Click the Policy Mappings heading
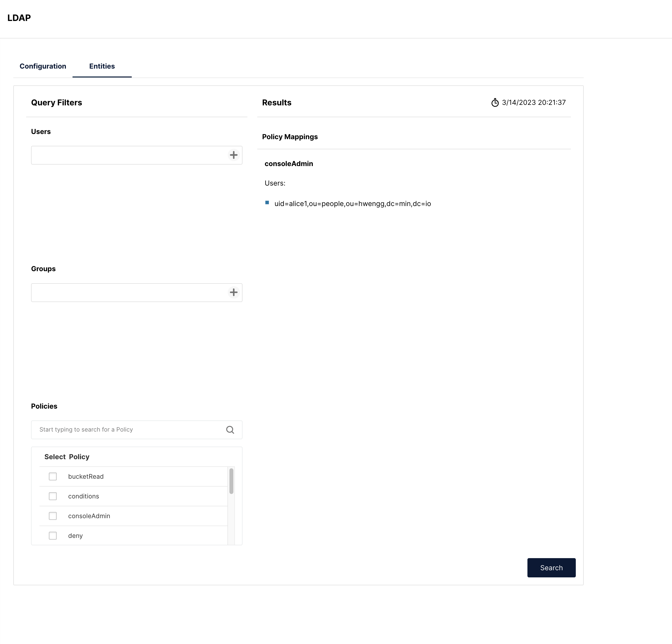 [290, 137]
